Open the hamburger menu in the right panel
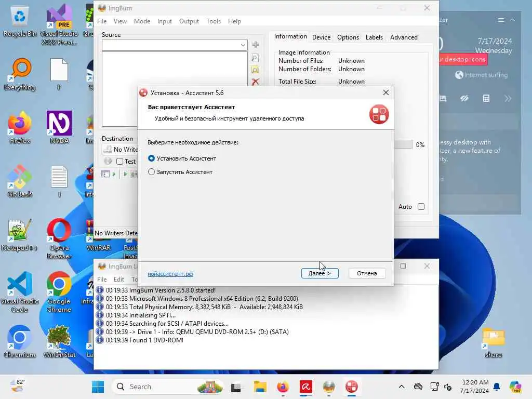This screenshot has height=399, width=532. click(501, 20)
